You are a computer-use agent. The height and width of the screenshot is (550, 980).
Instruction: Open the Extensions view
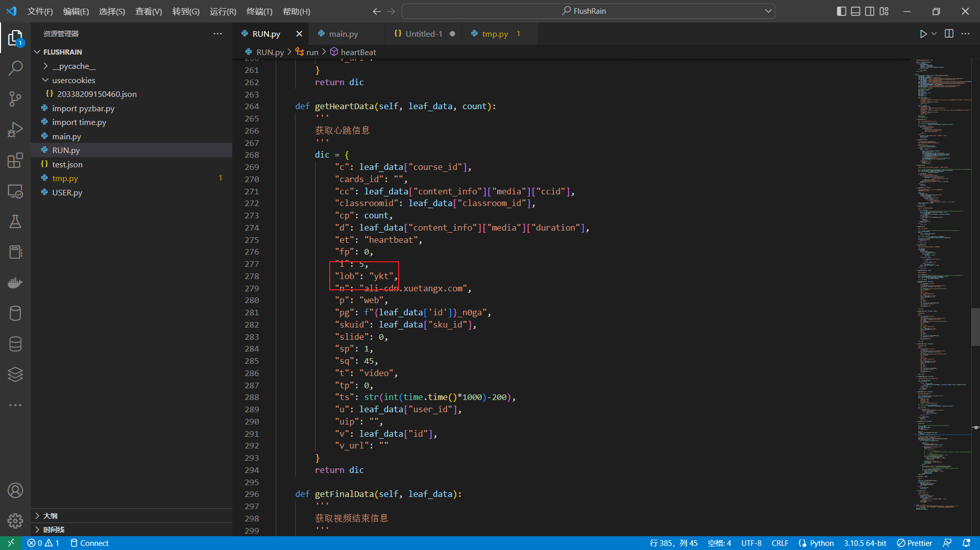pyautogui.click(x=16, y=160)
